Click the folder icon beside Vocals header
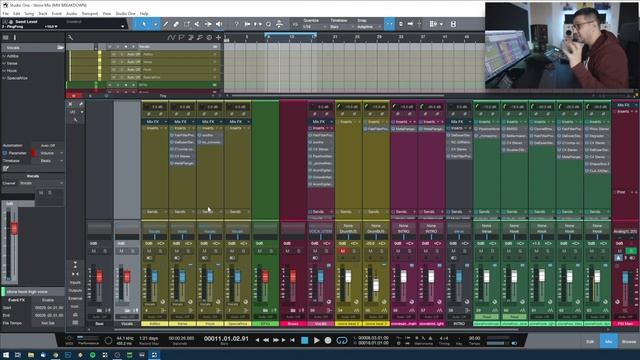Screen dimensions: 640x360 (x=60, y=47)
